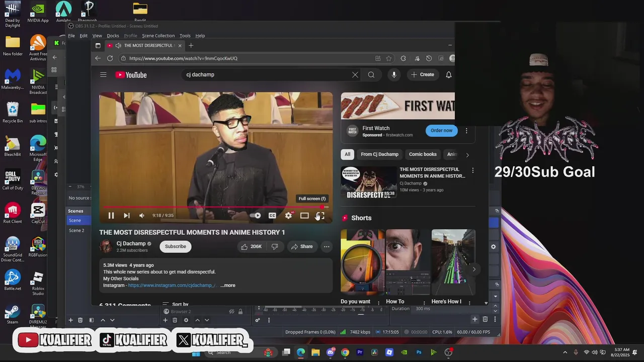Image resolution: width=644 pixels, height=362 pixels.
Task: Open a new browser tab
Action: coord(191,45)
